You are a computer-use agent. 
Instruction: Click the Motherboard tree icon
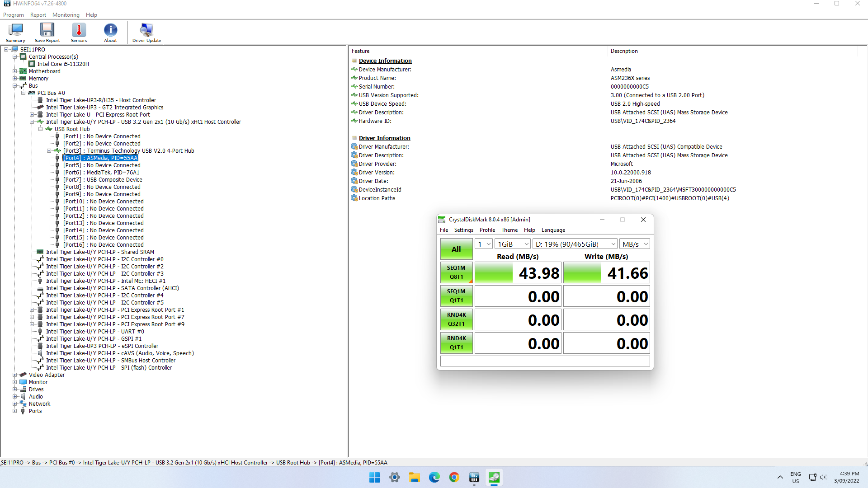tap(23, 71)
